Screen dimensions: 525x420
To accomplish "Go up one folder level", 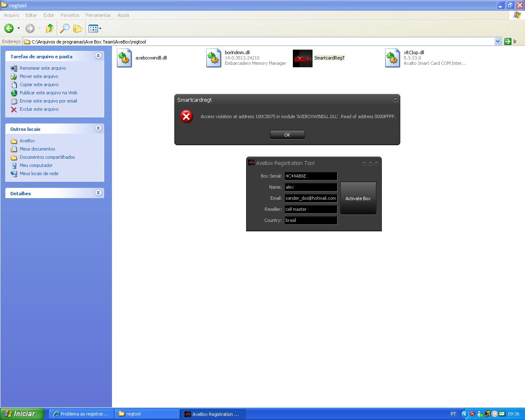I will click(x=50, y=28).
